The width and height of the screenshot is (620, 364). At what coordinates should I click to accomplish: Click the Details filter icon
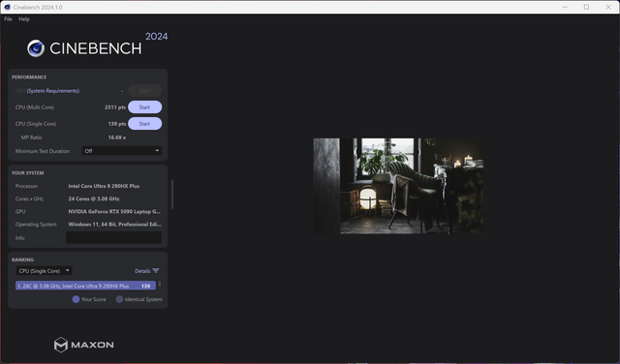tap(156, 271)
